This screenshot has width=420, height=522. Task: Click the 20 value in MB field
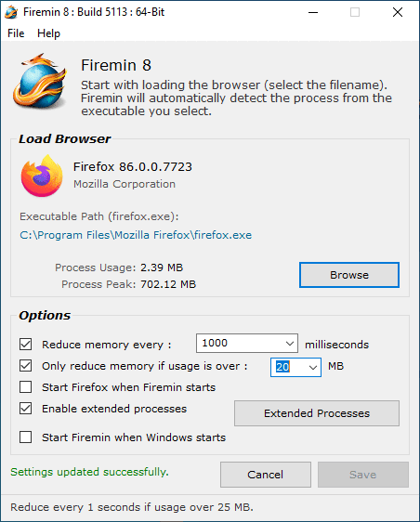[x=282, y=367]
